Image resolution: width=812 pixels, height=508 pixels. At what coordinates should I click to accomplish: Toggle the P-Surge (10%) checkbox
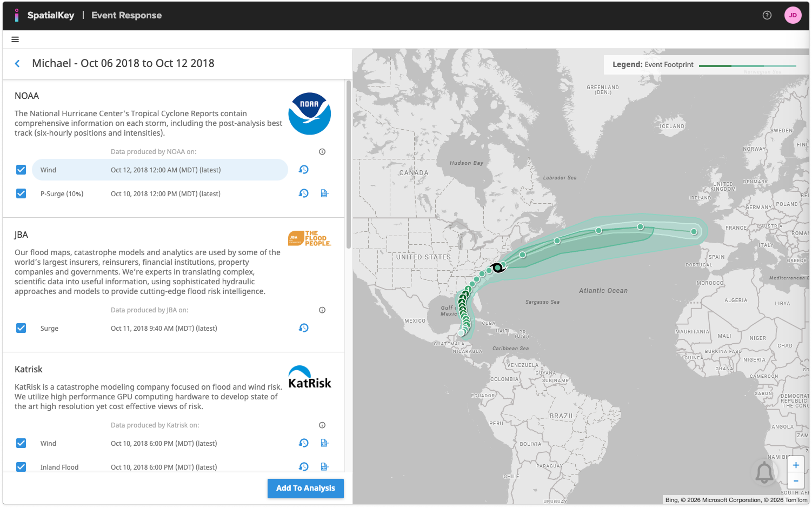(21, 193)
